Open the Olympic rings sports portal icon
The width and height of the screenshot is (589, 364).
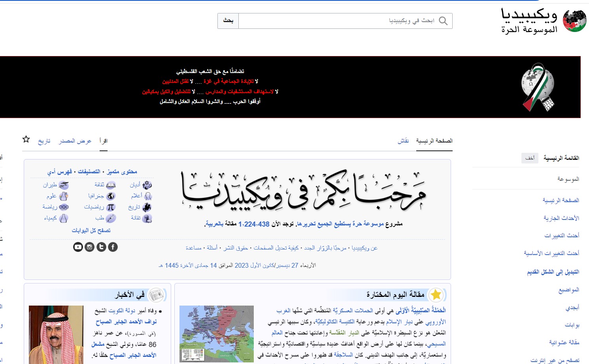64,207
